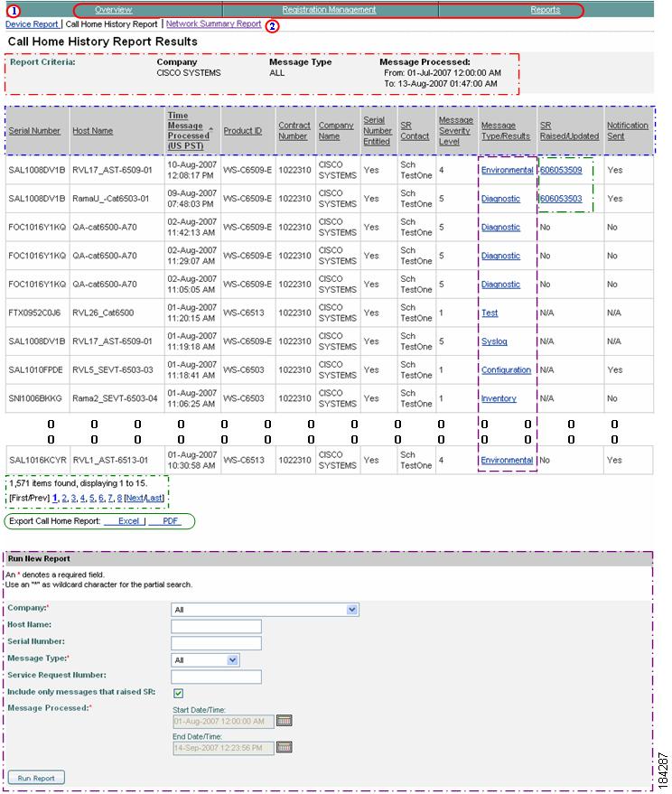Open service request 606053503
Viewport: 672px width, 794px height.
coord(561,199)
